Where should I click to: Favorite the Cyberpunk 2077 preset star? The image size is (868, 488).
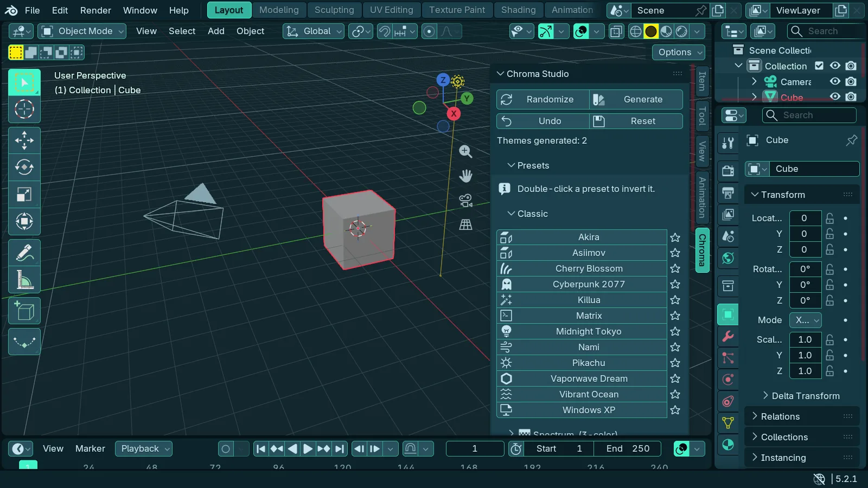click(x=675, y=285)
